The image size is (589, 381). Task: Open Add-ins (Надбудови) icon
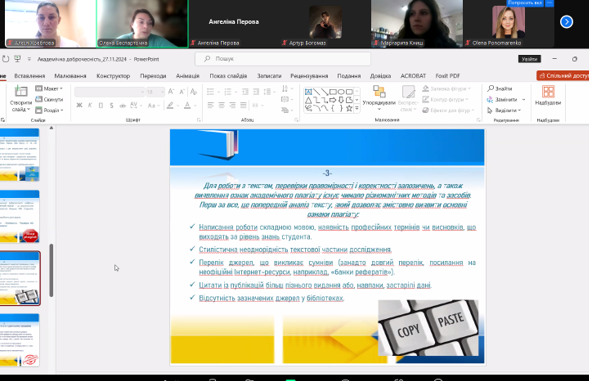548,91
